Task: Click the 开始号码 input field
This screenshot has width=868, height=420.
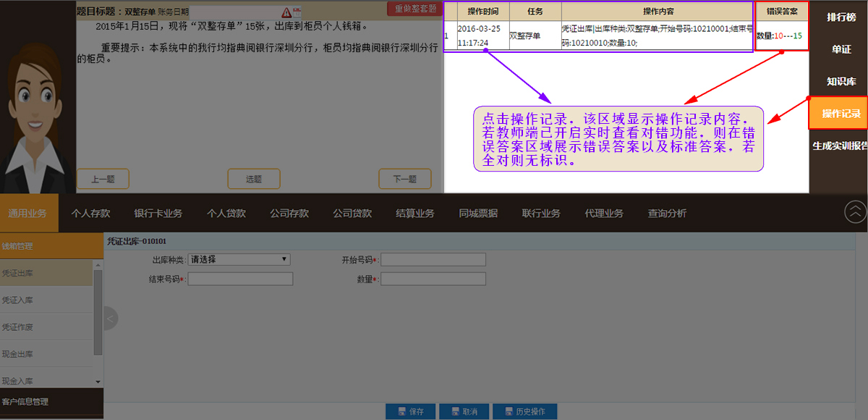Action: (x=433, y=260)
